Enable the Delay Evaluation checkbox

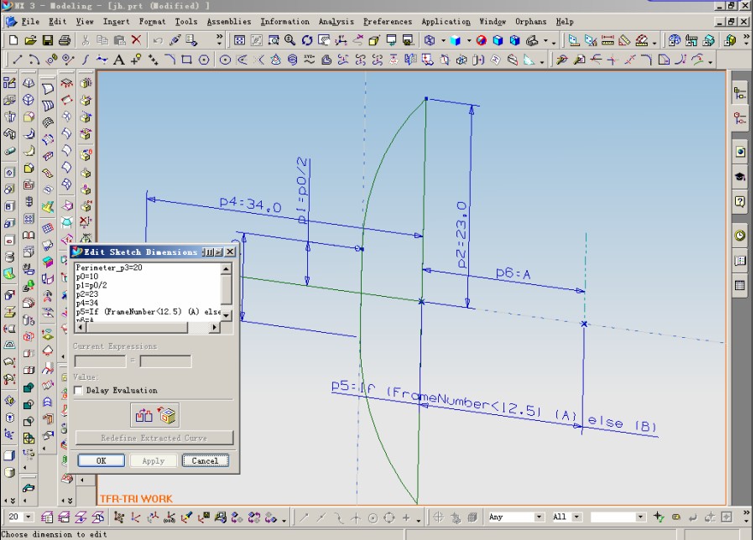pos(80,391)
